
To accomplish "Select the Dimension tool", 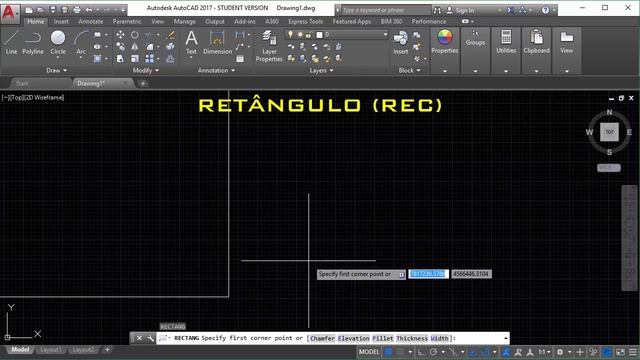I will click(217, 42).
